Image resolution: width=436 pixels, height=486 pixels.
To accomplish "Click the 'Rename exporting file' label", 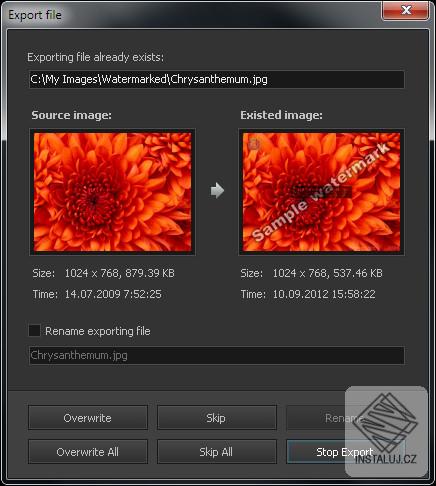I will coord(98,331).
